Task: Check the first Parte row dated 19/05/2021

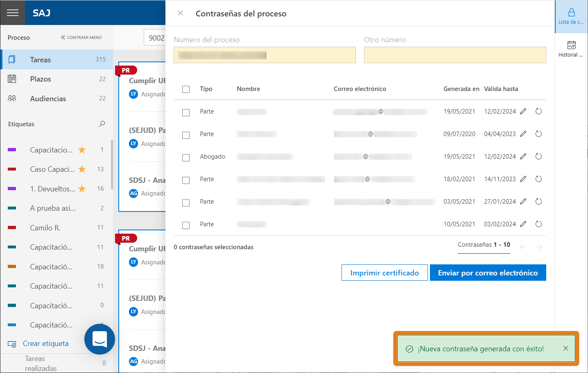Action: click(x=186, y=113)
